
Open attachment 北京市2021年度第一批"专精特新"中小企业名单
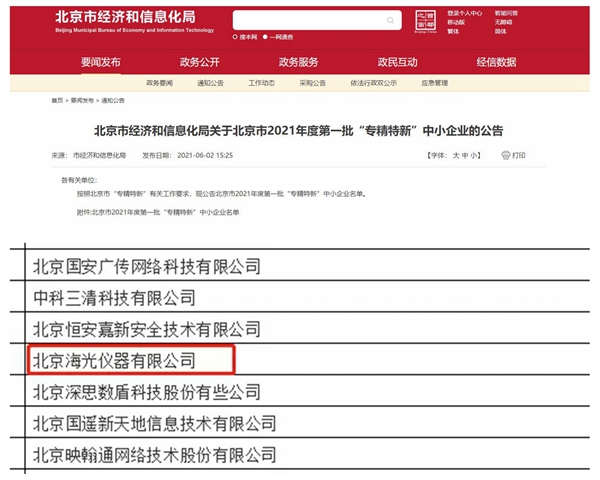pos(166,212)
